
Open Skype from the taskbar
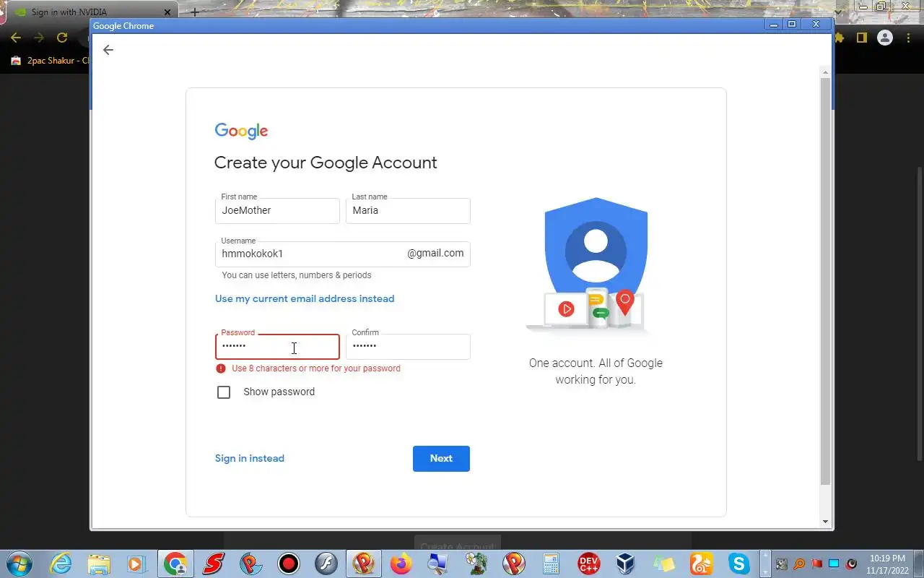pos(738,564)
